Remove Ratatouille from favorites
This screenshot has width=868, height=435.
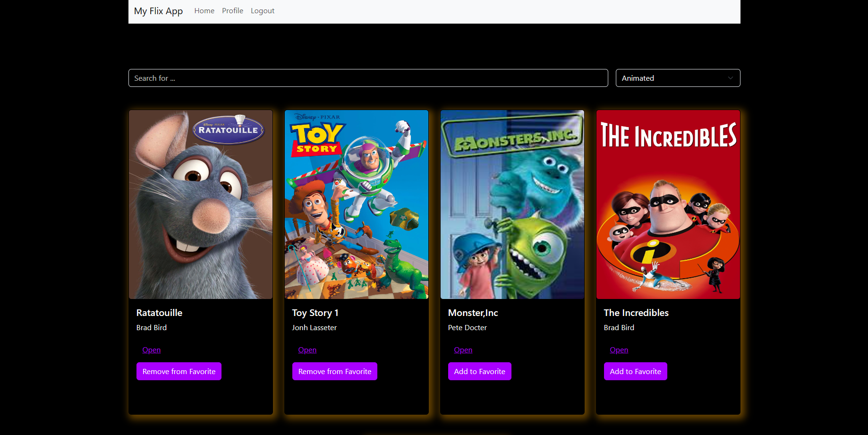pyautogui.click(x=179, y=371)
